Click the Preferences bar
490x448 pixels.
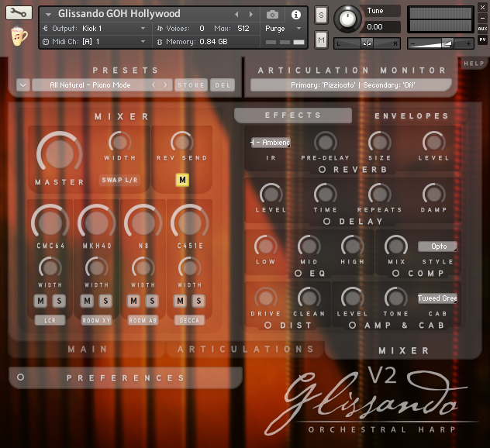pos(126,377)
